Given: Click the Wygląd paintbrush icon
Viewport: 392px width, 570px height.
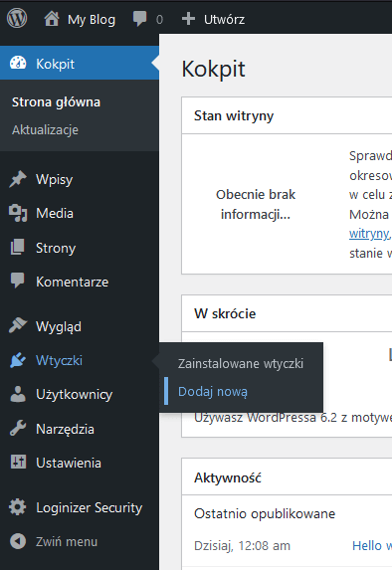Looking at the screenshot, I should [18, 325].
